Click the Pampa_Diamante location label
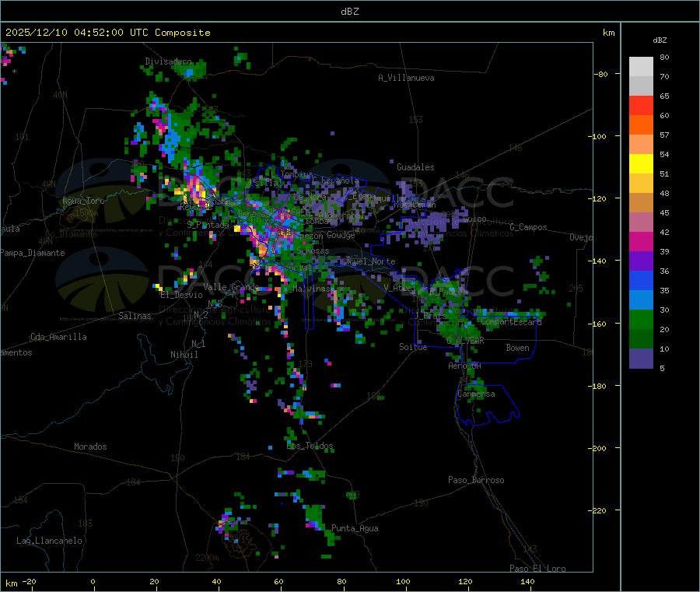The height and width of the screenshot is (592, 700). tap(32, 253)
